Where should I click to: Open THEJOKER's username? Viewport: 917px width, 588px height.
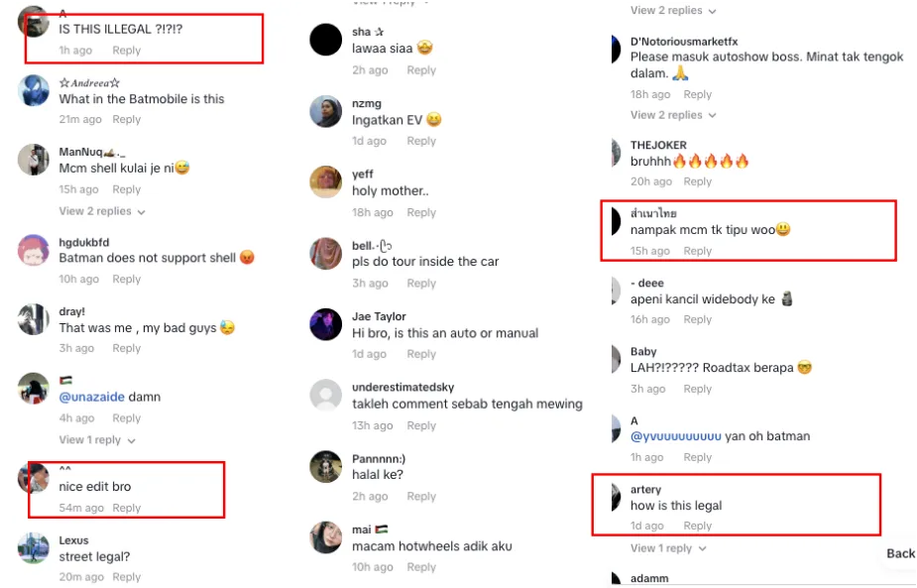click(658, 145)
